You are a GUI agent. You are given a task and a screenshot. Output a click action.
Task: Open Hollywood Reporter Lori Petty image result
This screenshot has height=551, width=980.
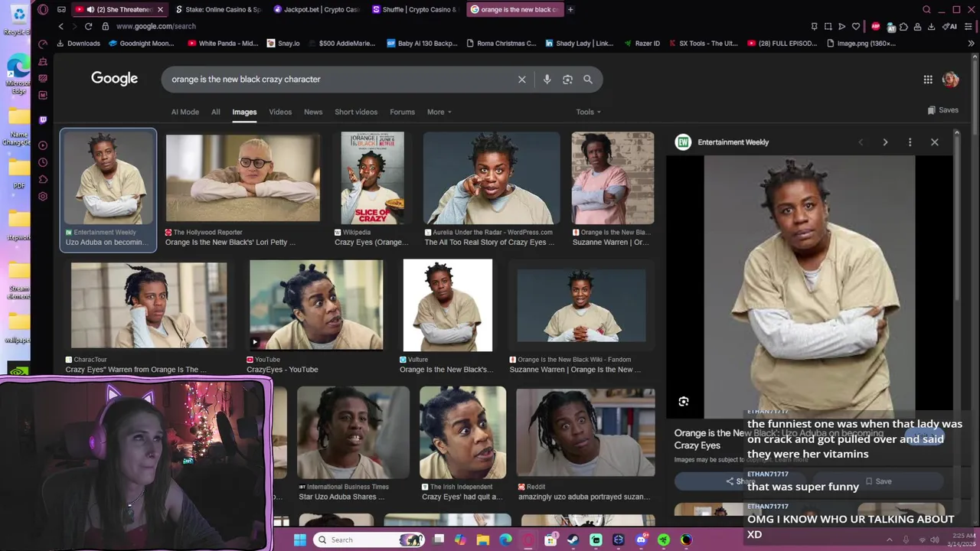[243, 189]
